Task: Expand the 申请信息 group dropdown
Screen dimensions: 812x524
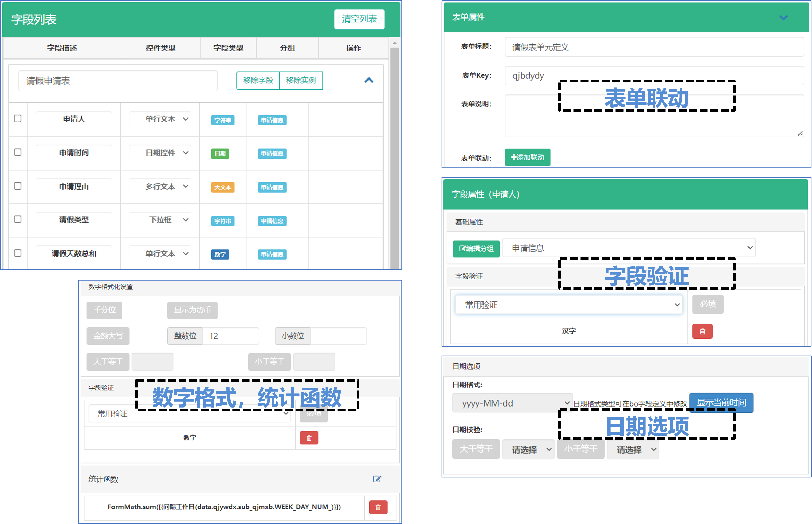Action: (x=628, y=248)
